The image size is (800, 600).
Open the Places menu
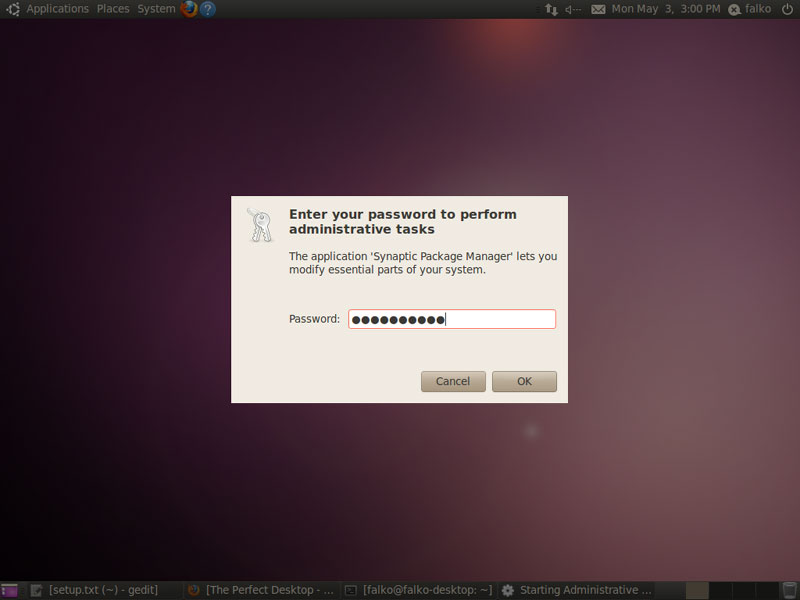click(113, 9)
